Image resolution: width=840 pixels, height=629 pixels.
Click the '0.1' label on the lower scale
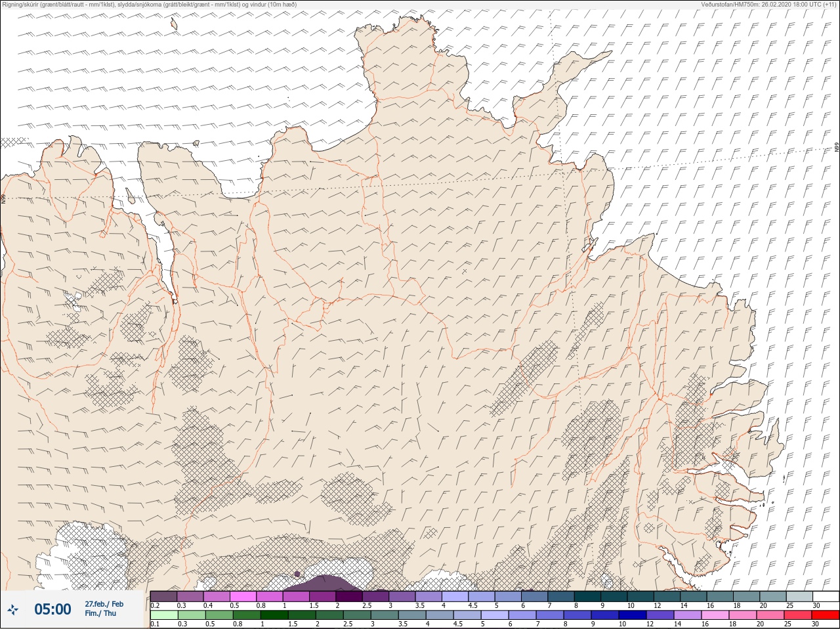(156, 624)
